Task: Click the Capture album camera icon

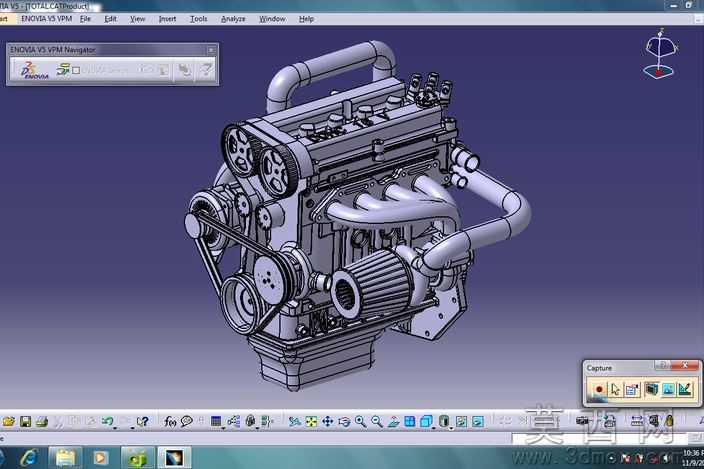Action: tap(651, 389)
